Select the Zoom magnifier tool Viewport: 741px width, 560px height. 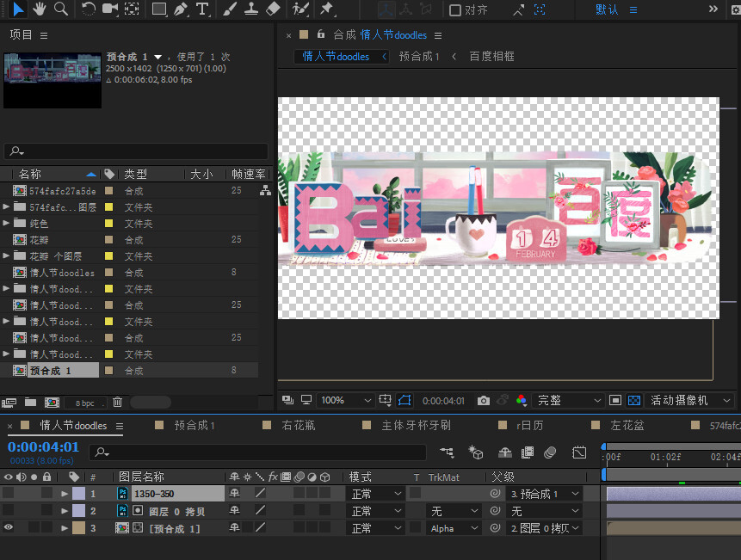(x=61, y=9)
